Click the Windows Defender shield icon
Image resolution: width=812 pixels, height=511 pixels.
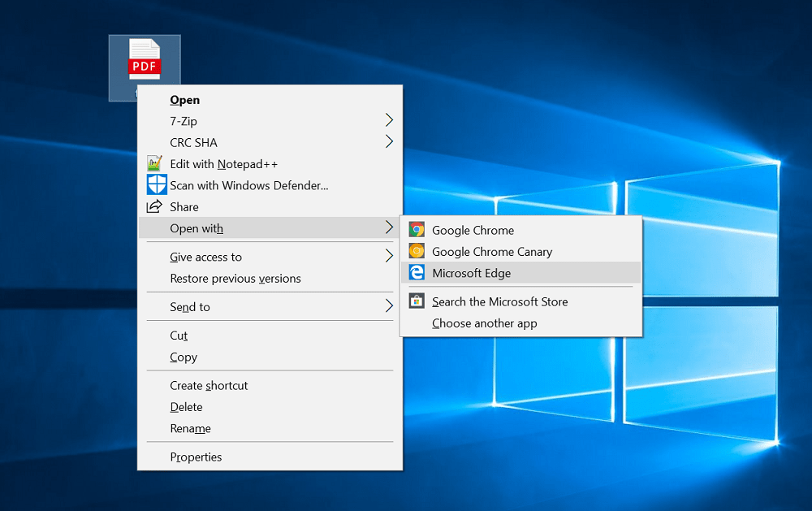157,184
